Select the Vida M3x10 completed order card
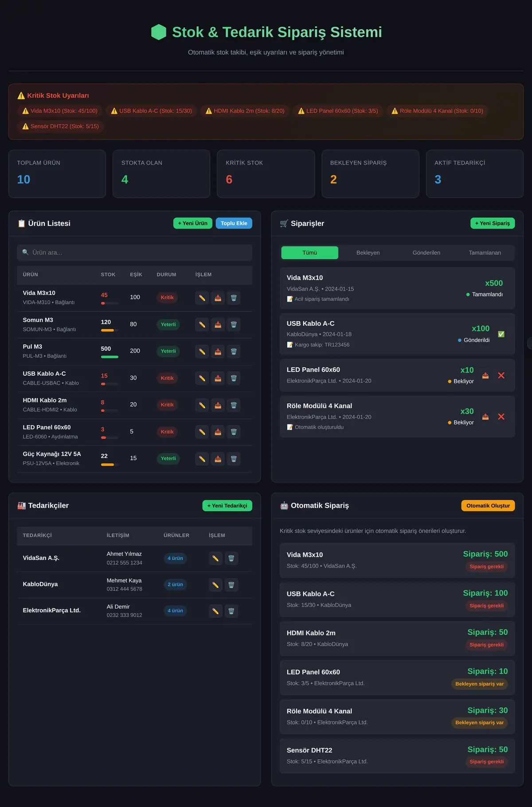This screenshot has height=807, width=532. point(397,288)
